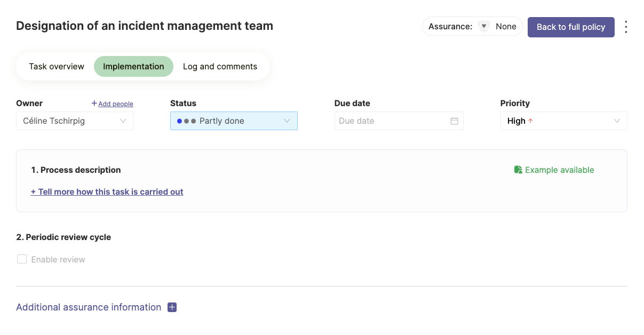Click the Add people link
The height and width of the screenshot is (335, 644).
112,103
